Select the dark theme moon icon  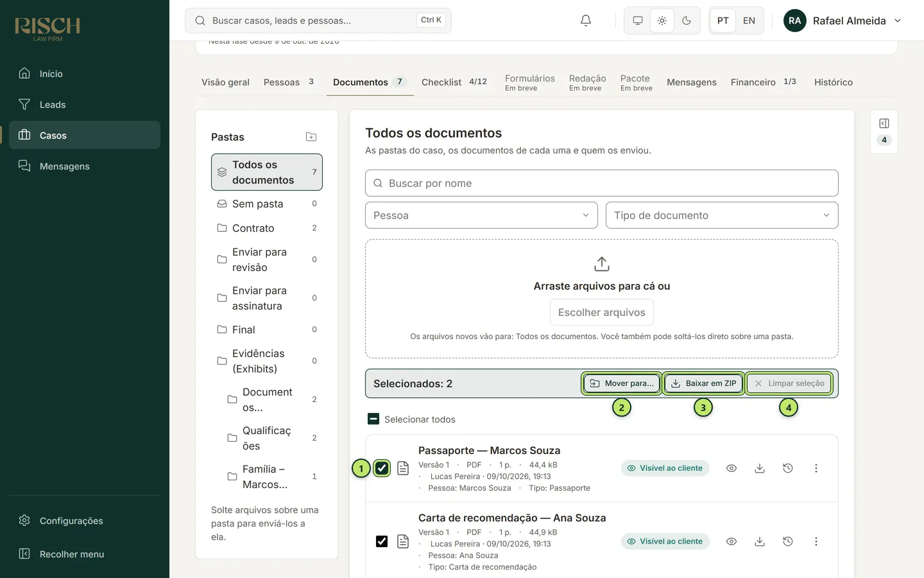coord(687,21)
